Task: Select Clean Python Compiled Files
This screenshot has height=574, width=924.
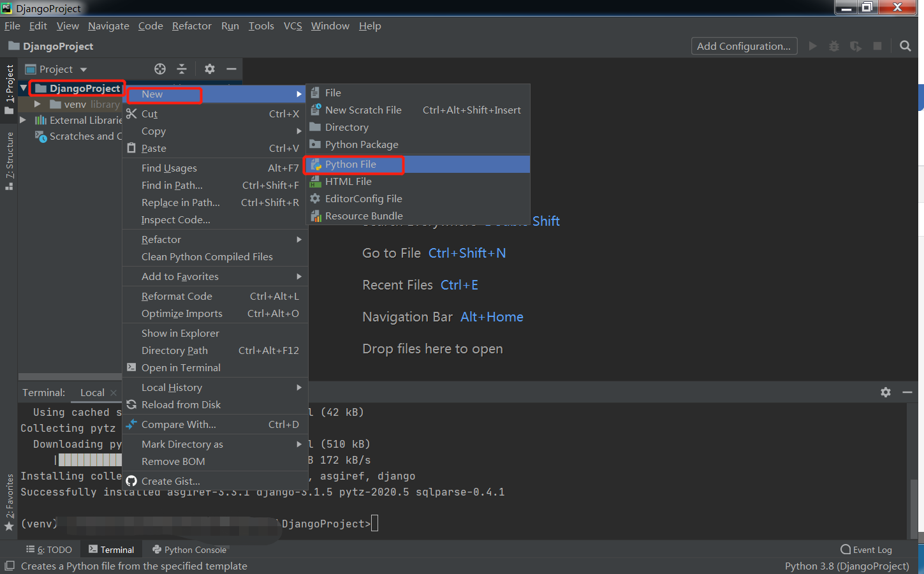Action: (215, 256)
